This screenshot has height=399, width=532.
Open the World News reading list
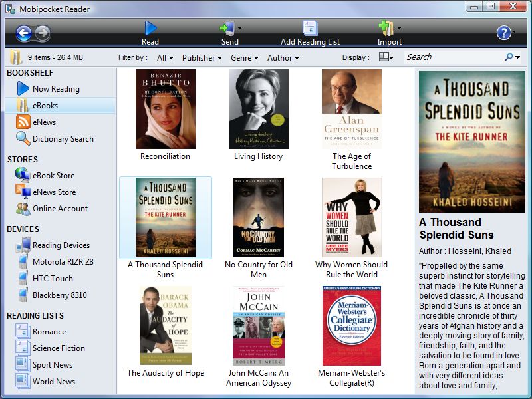[x=54, y=382]
